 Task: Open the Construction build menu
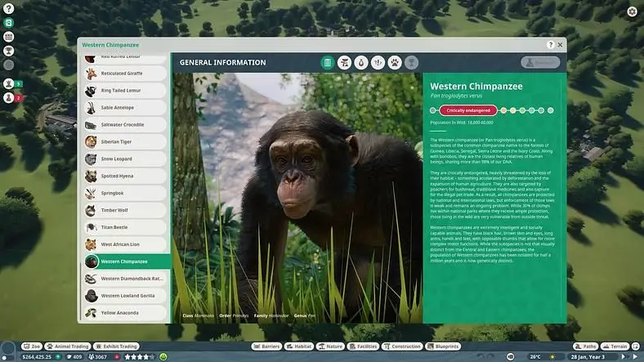[402, 346]
